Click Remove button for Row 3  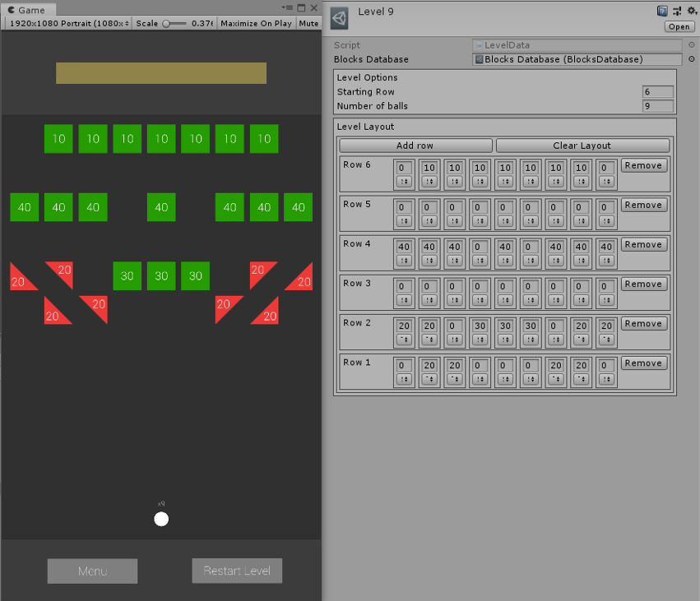click(643, 284)
